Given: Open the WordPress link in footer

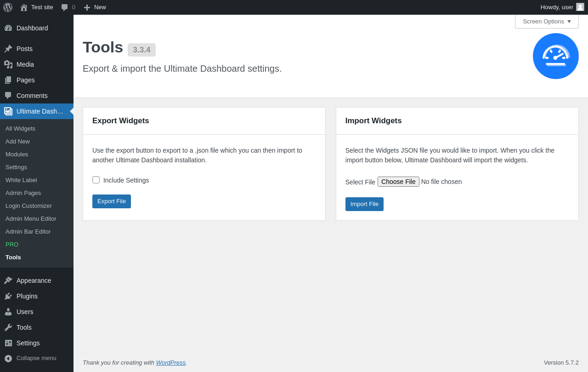Looking at the screenshot, I should coord(170,362).
